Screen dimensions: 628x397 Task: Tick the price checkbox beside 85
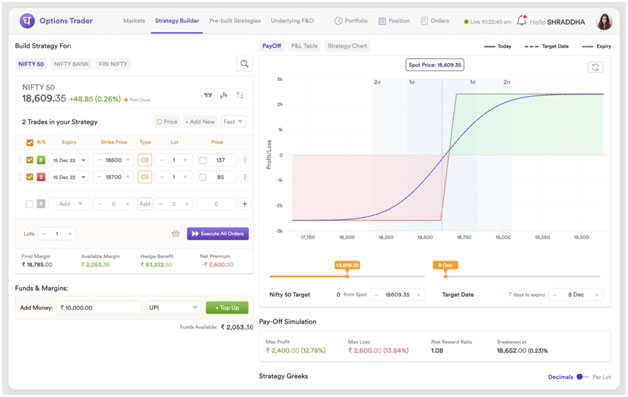[x=203, y=177]
